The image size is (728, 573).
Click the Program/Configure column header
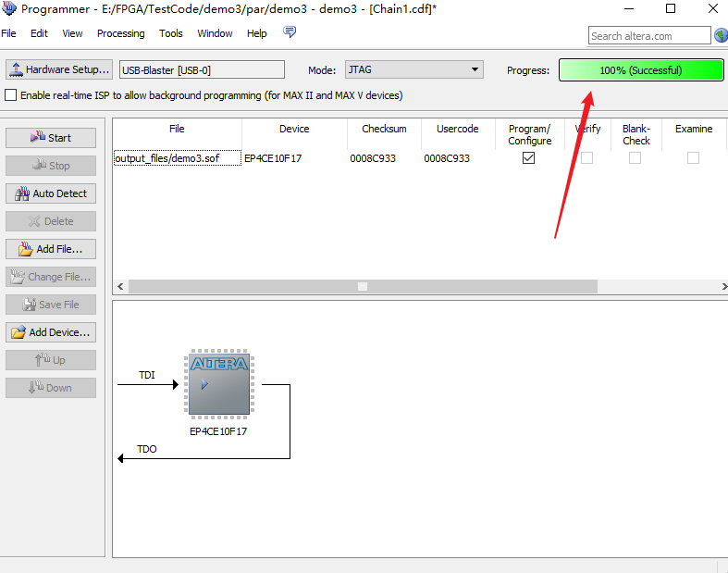(530, 135)
